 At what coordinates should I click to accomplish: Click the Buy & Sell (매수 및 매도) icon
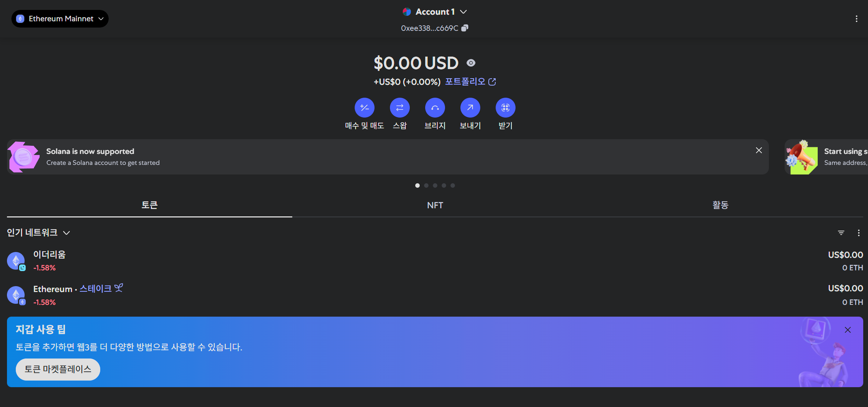pos(364,108)
